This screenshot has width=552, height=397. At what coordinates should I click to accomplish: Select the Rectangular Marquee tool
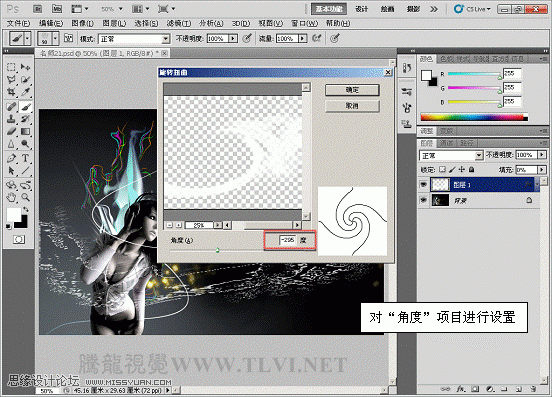coord(11,67)
